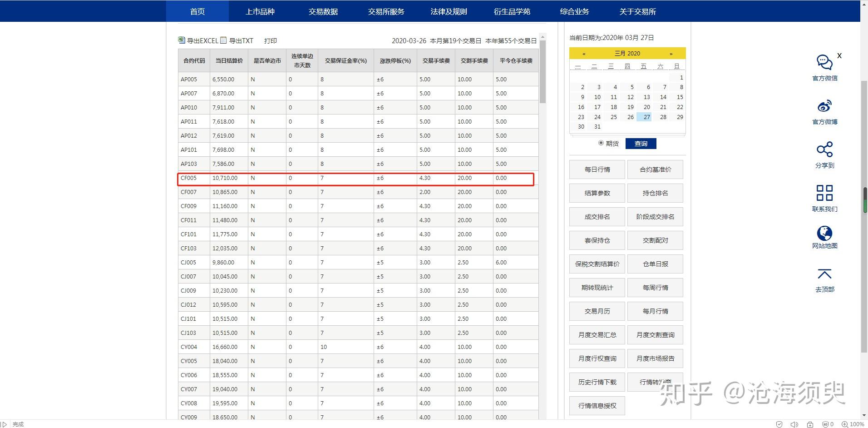Viewport: 868px width, 428px height.
Task: Open the official WeChat icon
Action: click(x=824, y=62)
